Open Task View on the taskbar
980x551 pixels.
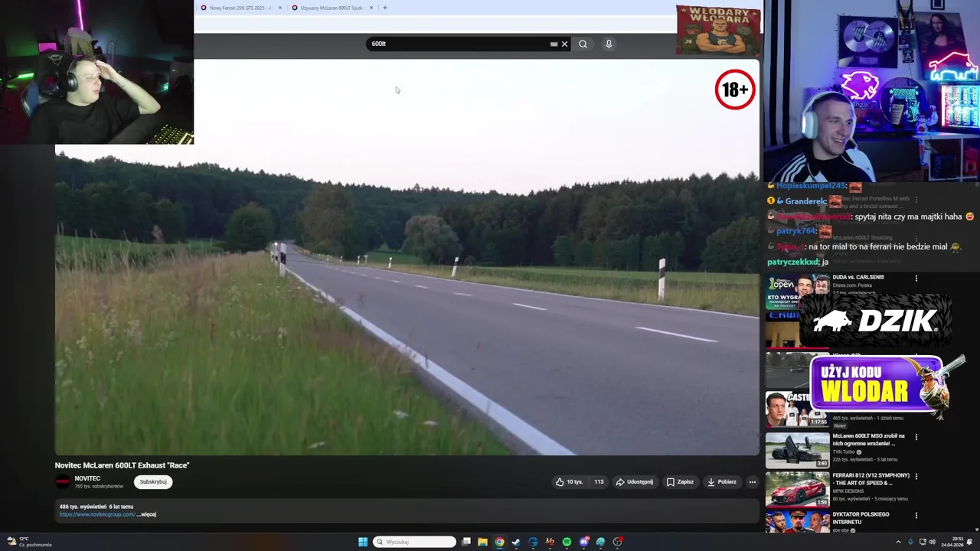tap(465, 542)
